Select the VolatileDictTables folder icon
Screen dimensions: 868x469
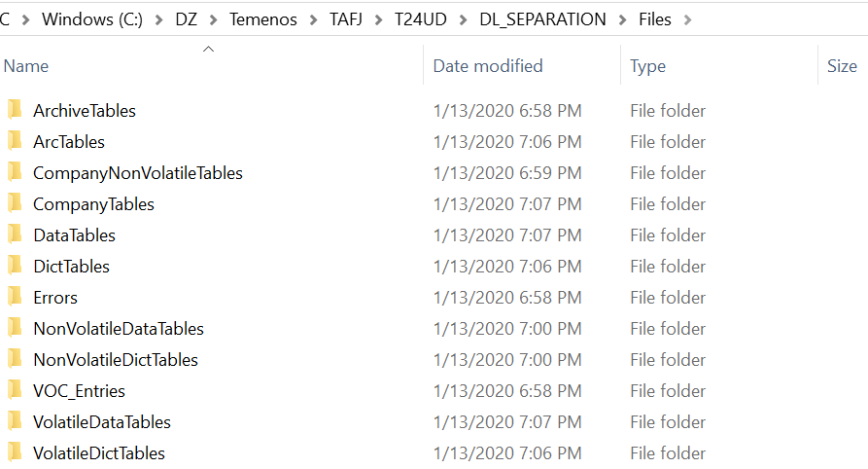click(15, 452)
